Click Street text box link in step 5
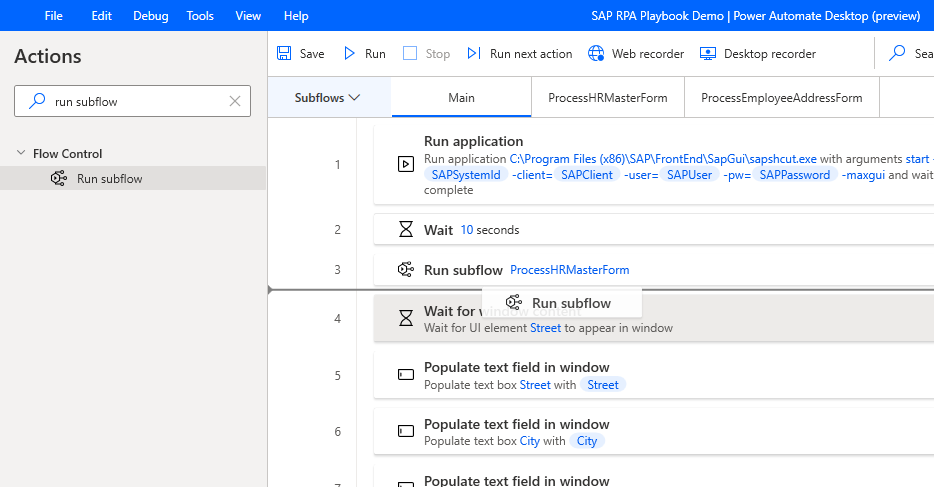The image size is (934, 487). pyautogui.click(x=535, y=385)
